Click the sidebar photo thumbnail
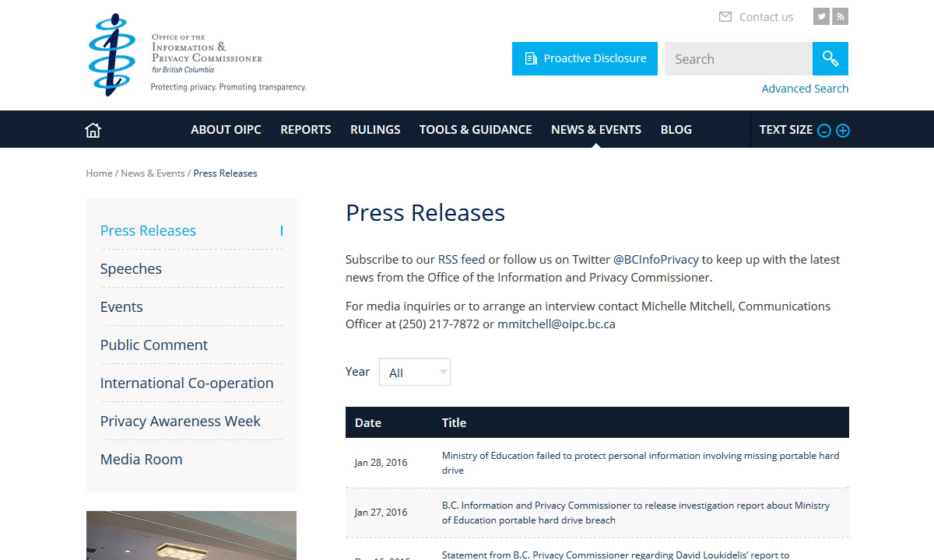934x560 pixels. click(x=191, y=535)
